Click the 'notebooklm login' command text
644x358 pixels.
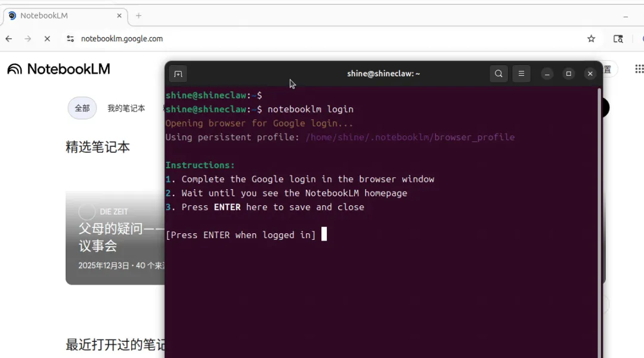tap(311, 109)
